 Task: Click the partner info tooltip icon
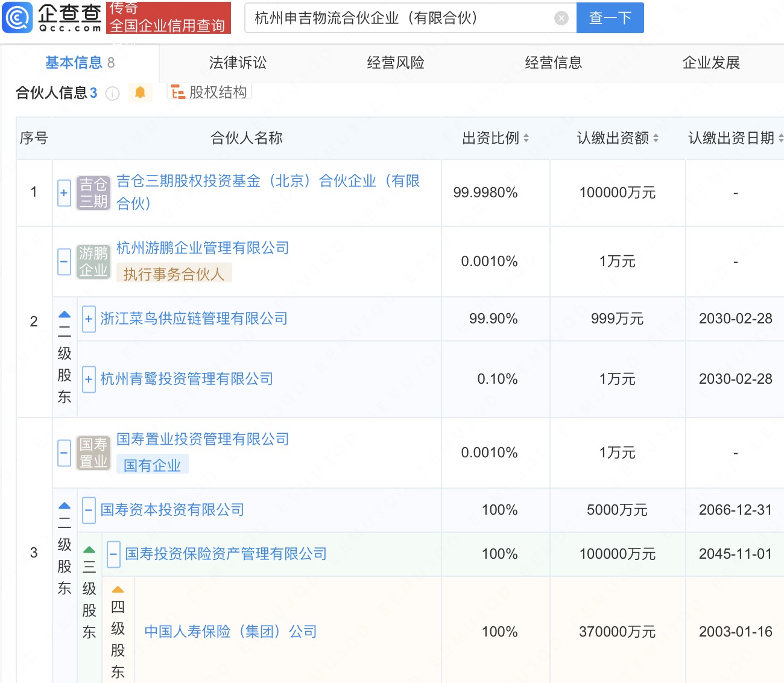coord(112,94)
